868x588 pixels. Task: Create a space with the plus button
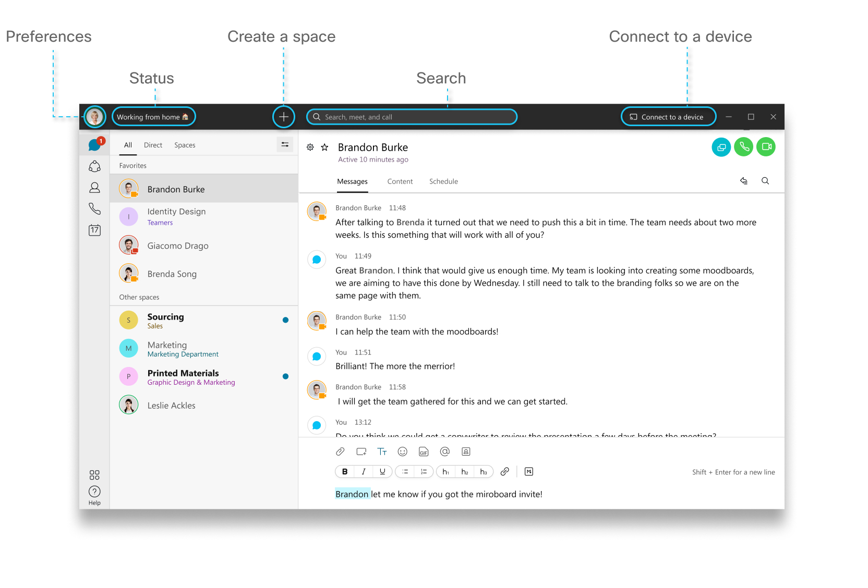(283, 117)
